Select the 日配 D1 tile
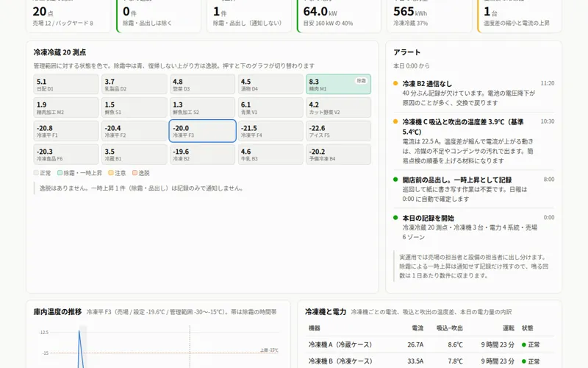The height and width of the screenshot is (368, 588). click(66, 84)
